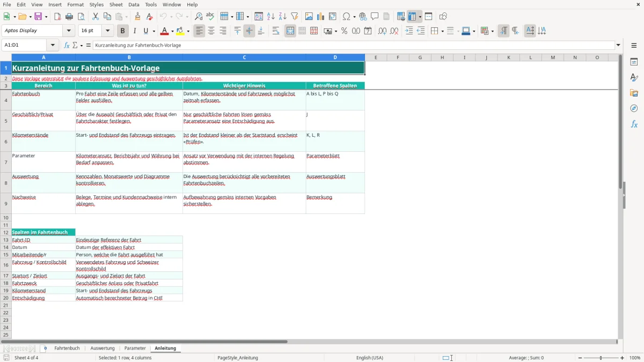Apply AutoFilter to the data
Screen dimensions: 644x362
295,17
